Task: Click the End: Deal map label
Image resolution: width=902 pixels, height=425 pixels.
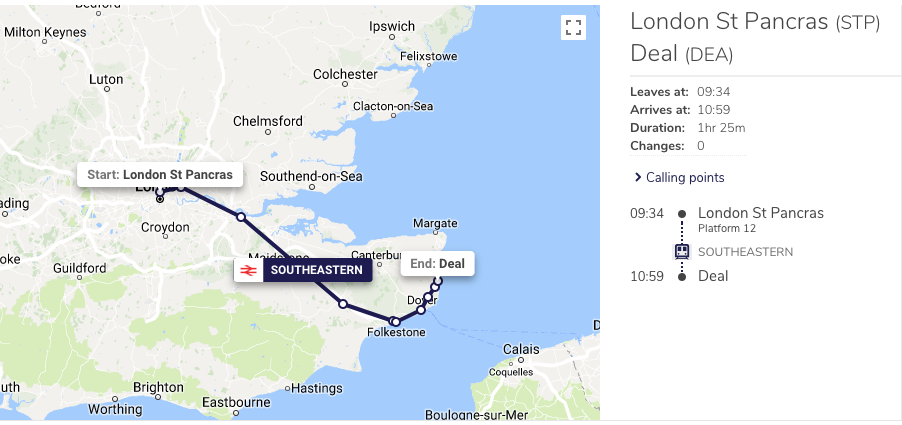Action: tap(437, 264)
